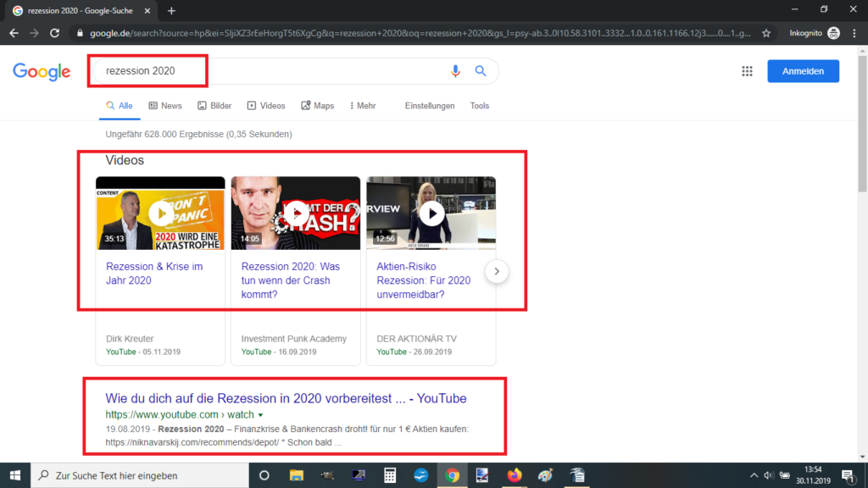Open volume control in system tray

768,475
